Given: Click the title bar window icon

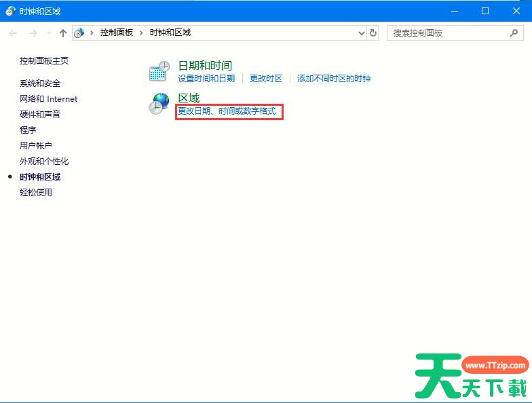Looking at the screenshot, I should (x=10, y=11).
